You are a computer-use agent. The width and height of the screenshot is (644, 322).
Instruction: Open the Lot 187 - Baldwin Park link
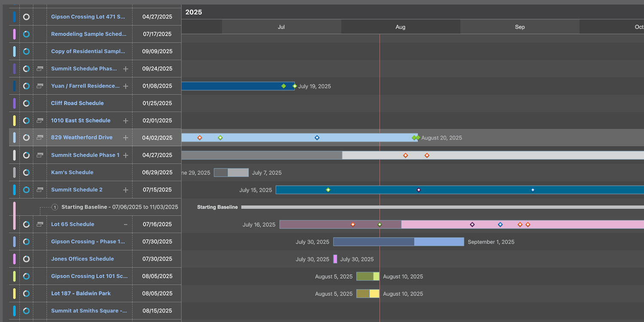pos(81,293)
